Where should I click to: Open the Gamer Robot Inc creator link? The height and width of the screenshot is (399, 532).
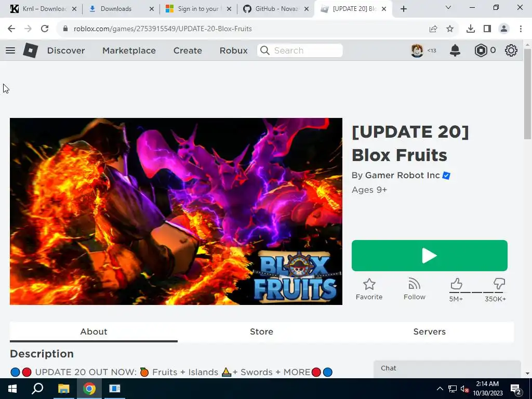point(403,176)
